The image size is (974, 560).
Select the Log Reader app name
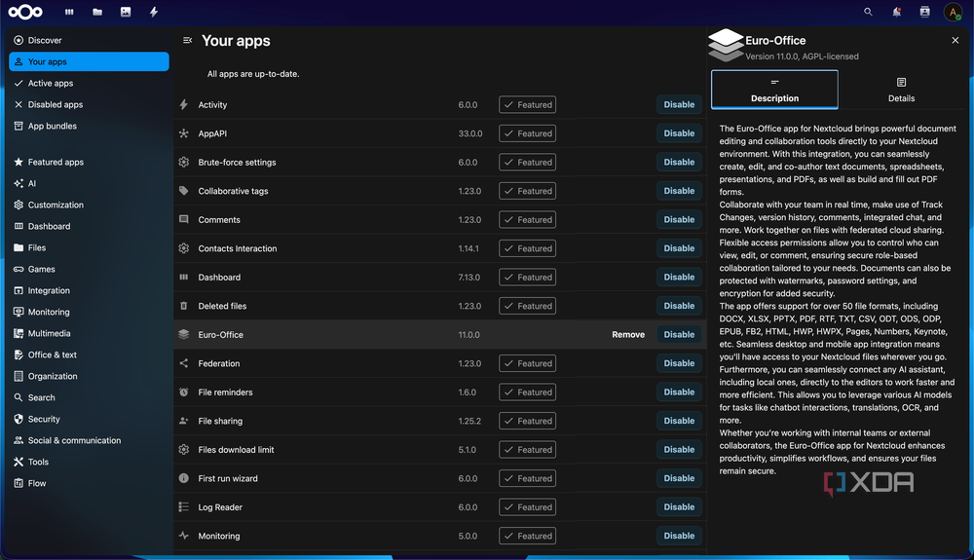[x=220, y=507]
